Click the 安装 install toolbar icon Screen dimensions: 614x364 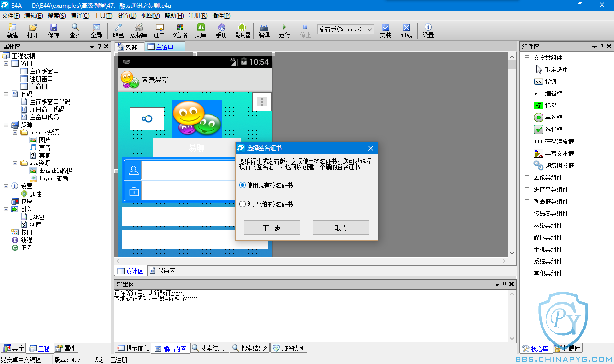[x=385, y=31]
